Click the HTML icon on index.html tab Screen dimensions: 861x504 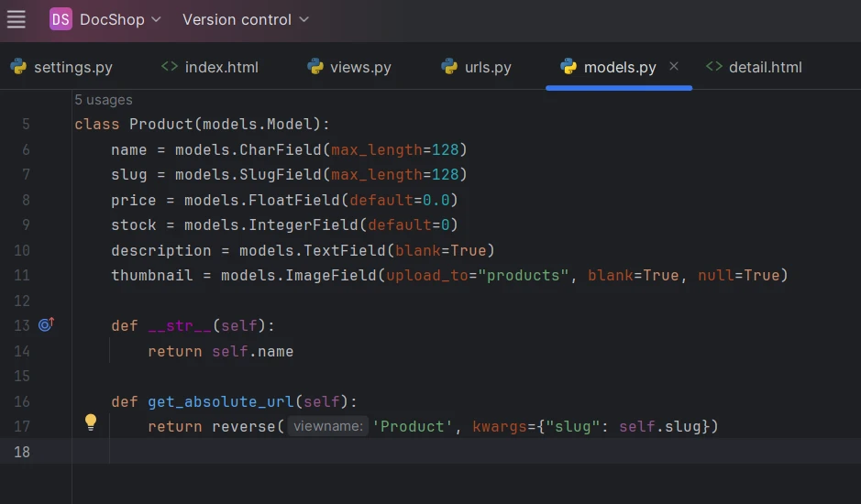pos(170,67)
